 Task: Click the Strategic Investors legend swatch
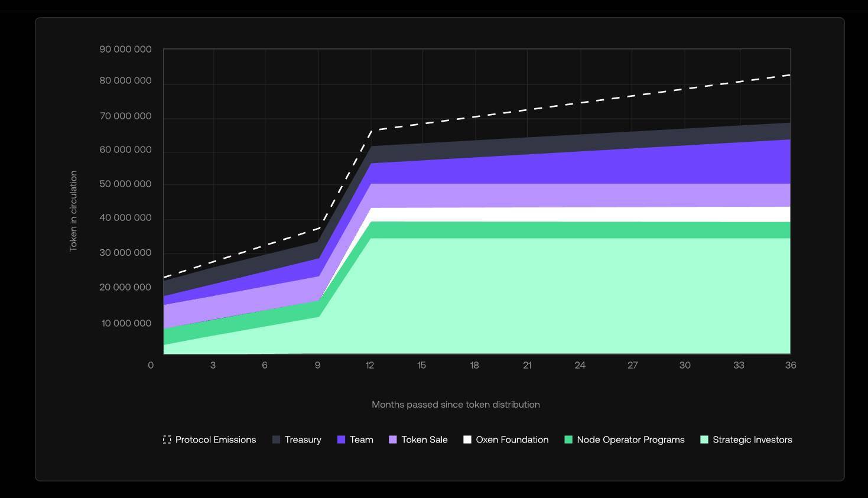point(704,440)
